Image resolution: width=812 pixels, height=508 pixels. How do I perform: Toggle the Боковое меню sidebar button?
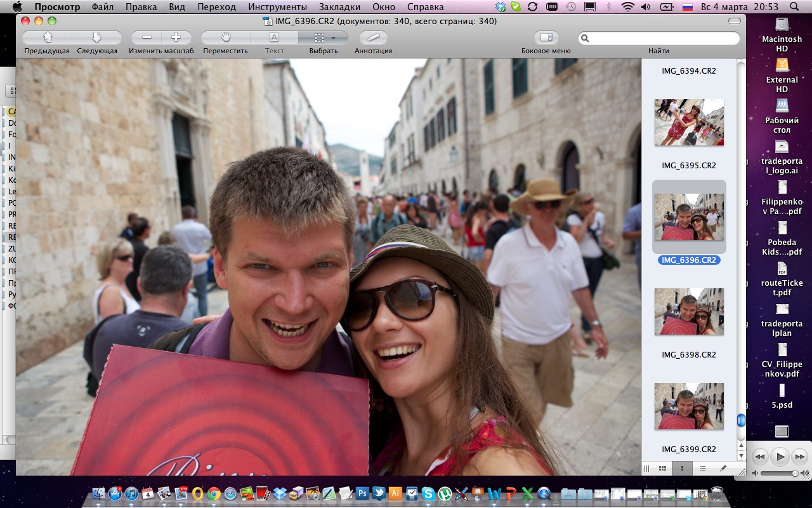pyautogui.click(x=546, y=38)
